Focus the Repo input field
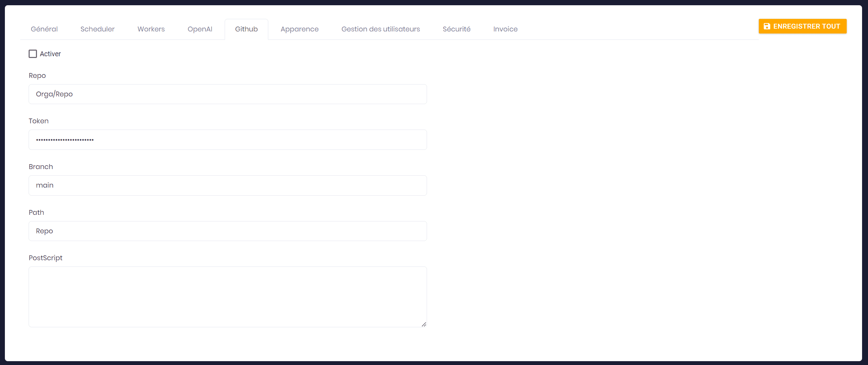Screen dimensions: 868x365 click(228, 94)
